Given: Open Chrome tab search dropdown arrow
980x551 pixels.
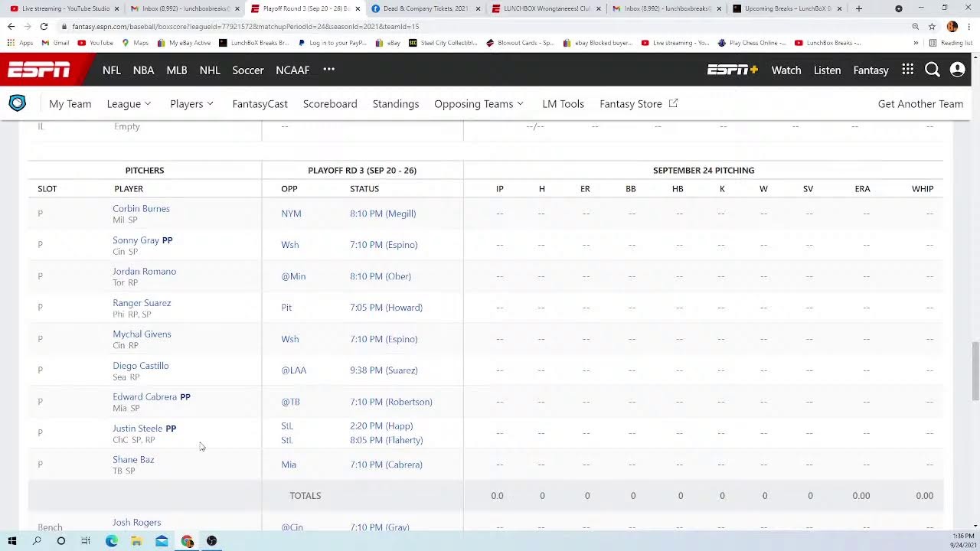Looking at the screenshot, I should coord(899,8).
